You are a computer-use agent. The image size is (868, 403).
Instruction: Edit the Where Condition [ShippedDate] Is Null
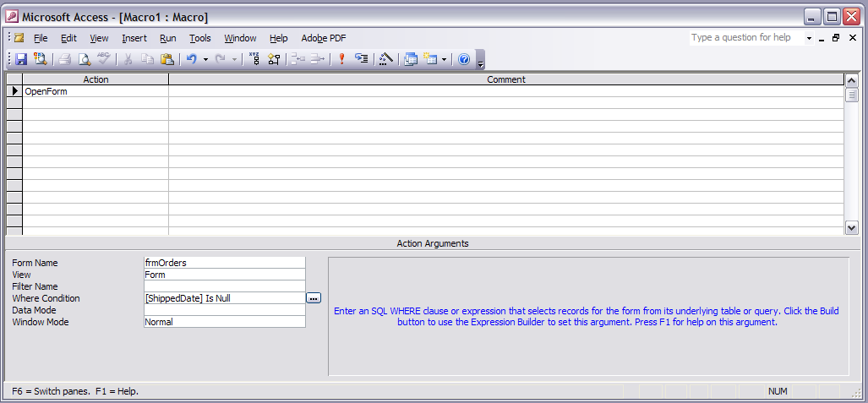click(224, 298)
